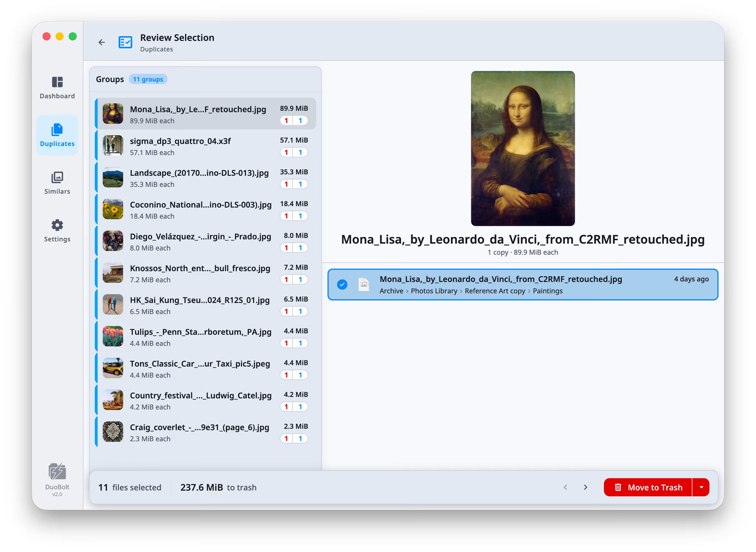Click the '4 days ago' timestamp
Viewport: 756px width, 552px height.
click(691, 279)
